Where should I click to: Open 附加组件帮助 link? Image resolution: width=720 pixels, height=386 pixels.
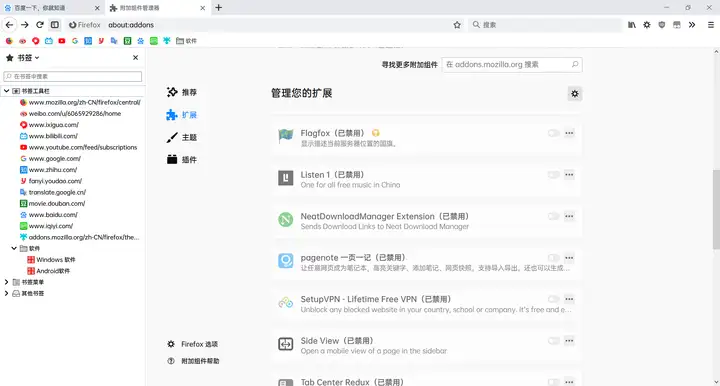[x=193, y=361]
